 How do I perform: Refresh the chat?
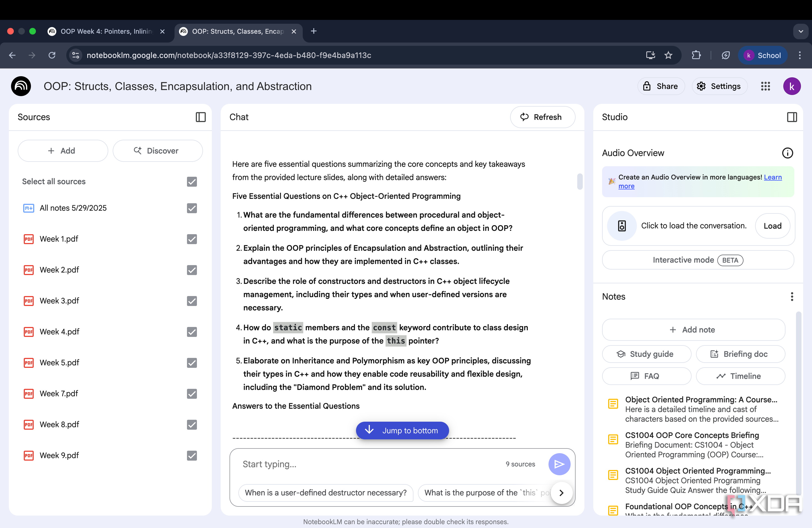coord(542,117)
